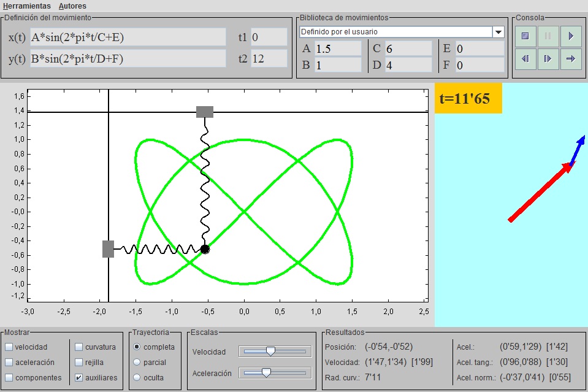
Task: Click the gray block atop the vertical spring
Action: tap(205, 112)
